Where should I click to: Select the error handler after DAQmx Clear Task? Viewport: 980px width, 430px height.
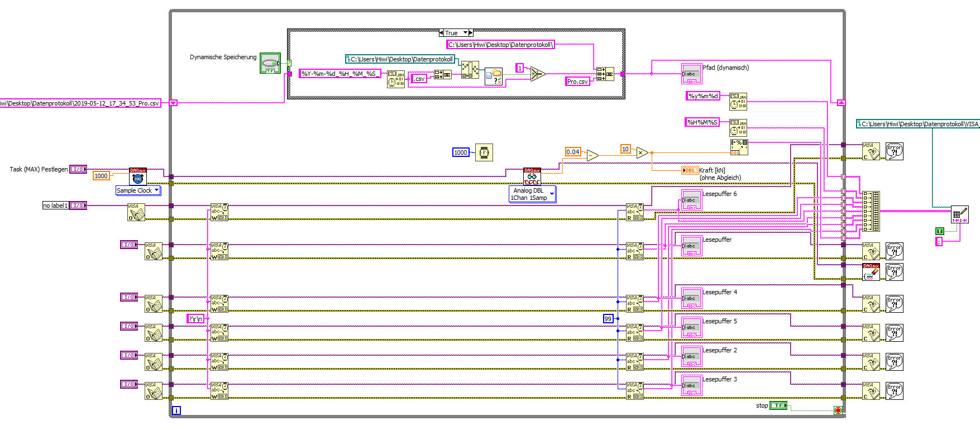pyautogui.click(x=895, y=272)
